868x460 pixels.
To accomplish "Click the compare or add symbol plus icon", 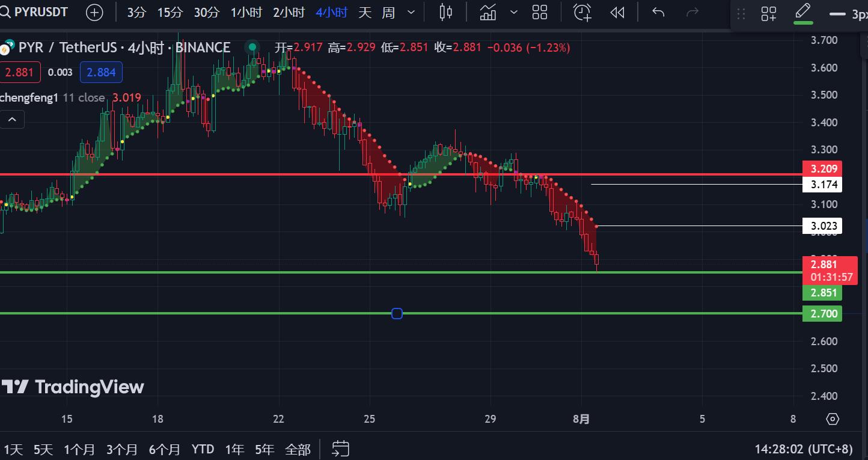I will click(x=94, y=12).
